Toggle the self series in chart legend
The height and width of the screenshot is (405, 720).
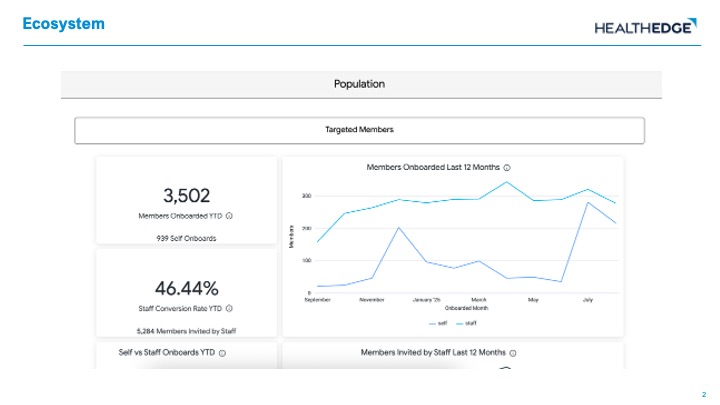pyautogui.click(x=438, y=323)
